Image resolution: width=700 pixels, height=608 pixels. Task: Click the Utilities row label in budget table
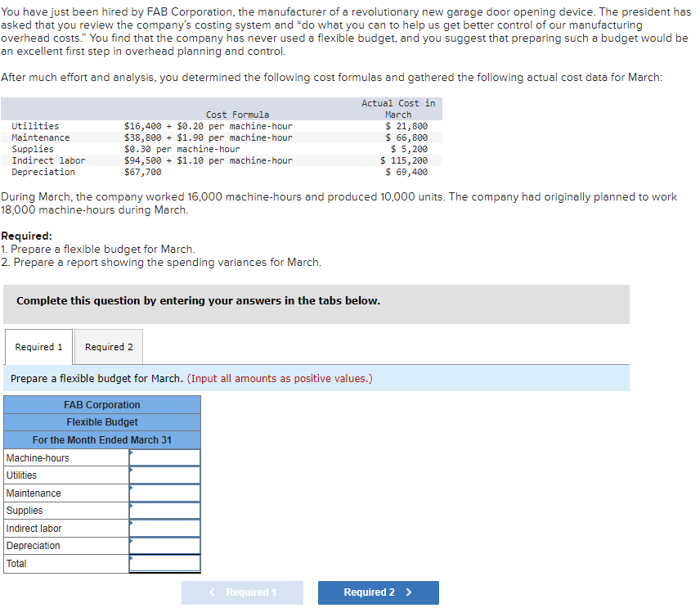(21, 475)
